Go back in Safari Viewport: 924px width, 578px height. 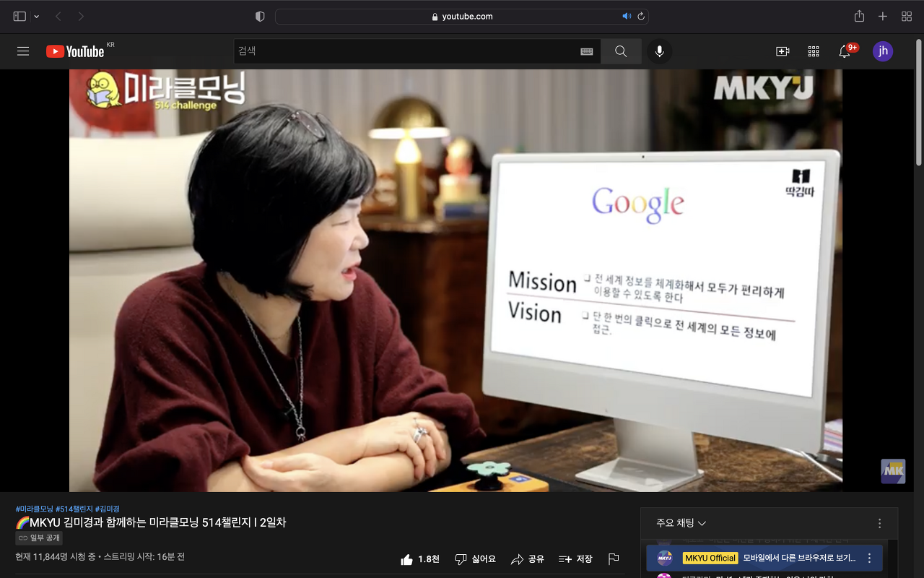58,16
